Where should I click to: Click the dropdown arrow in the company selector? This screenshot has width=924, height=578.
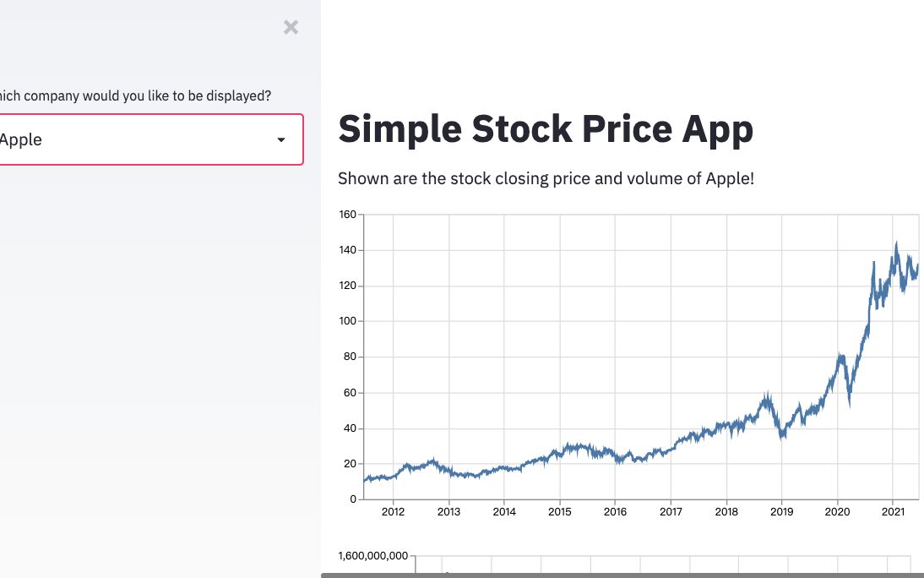pyautogui.click(x=281, y=140)
